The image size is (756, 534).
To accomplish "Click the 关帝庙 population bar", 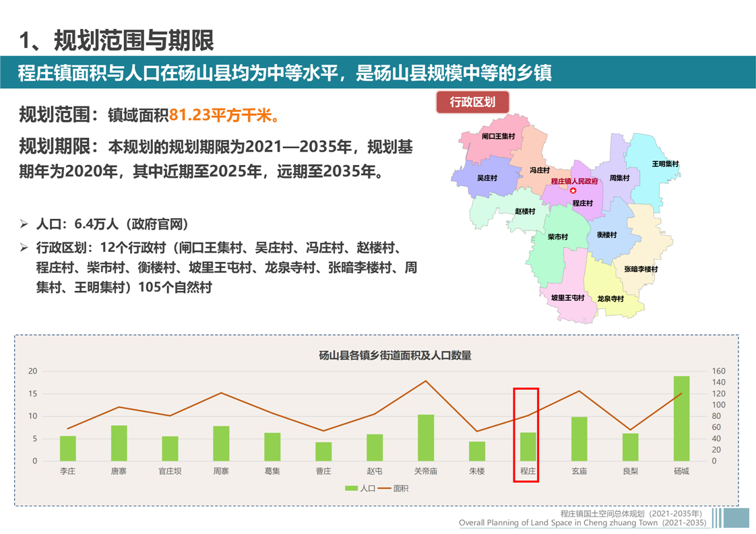I will coord(426,438).
